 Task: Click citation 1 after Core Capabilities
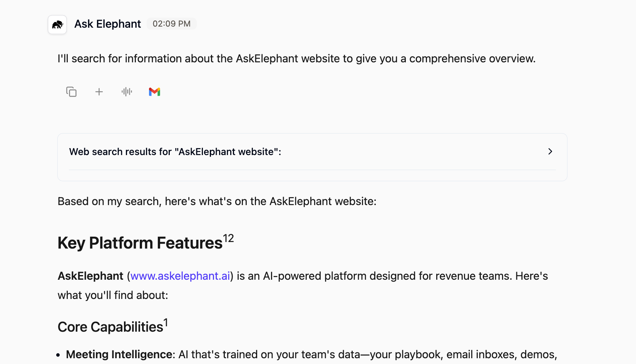[x=166, y=322]
